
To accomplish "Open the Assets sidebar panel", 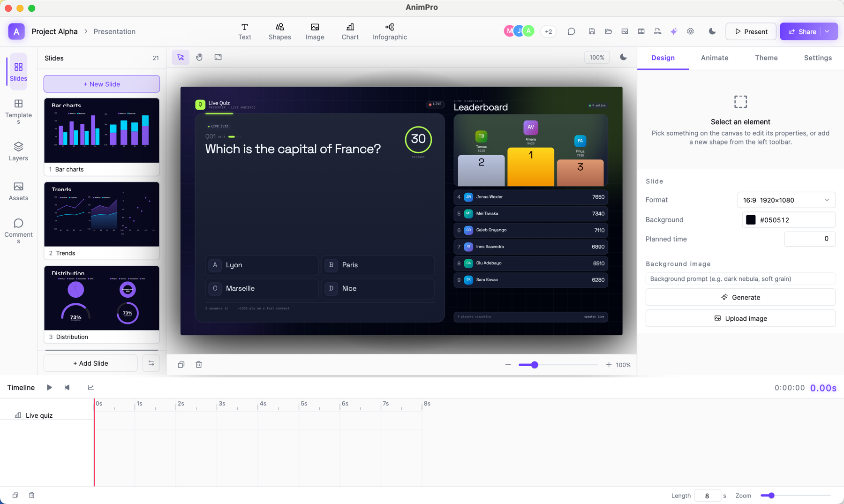I will point(18,191).
